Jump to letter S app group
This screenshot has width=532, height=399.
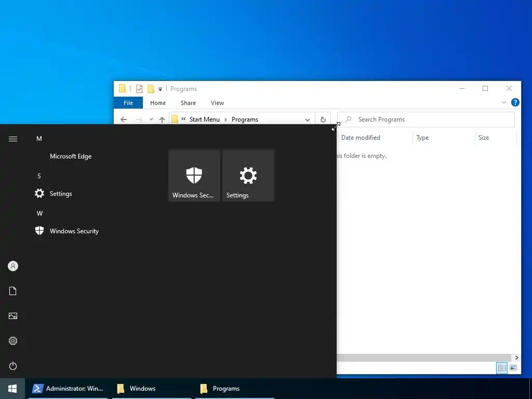coord(39,176)
